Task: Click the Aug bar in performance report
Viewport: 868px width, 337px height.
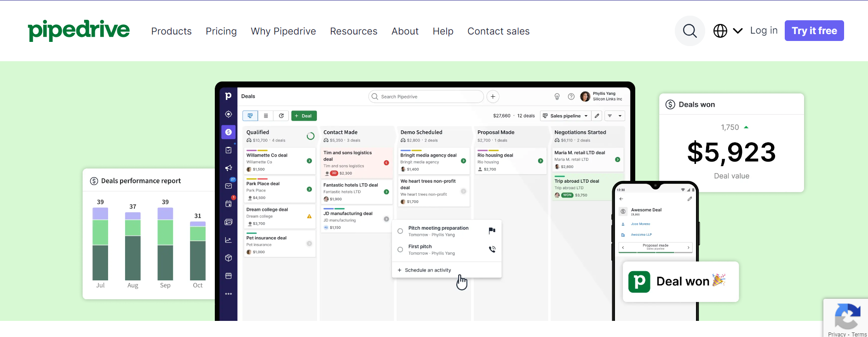Action: pyautogui.click(x=133, y=246)
